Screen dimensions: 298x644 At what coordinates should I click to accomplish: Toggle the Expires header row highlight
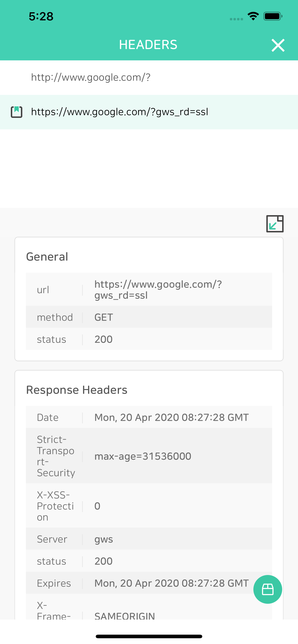point(149,583)
